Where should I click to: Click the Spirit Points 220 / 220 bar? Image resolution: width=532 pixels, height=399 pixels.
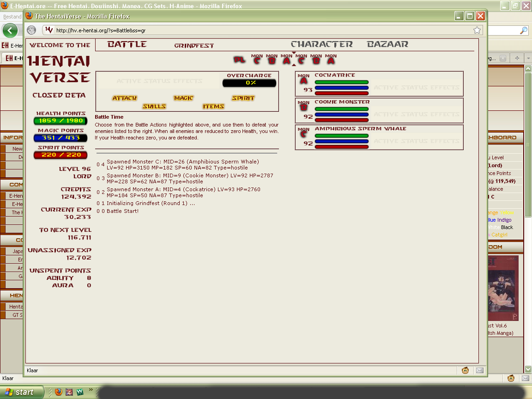click(x=61, y=155)
